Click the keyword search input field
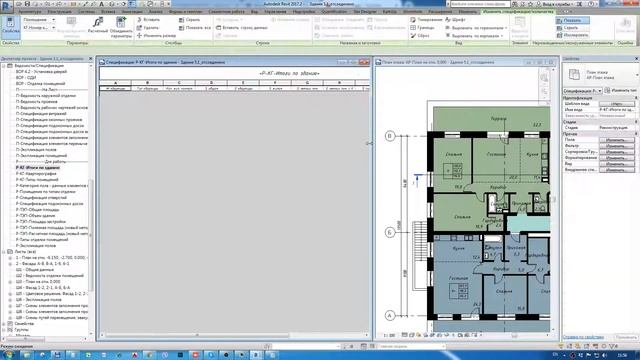 click(x=480, y=4)
